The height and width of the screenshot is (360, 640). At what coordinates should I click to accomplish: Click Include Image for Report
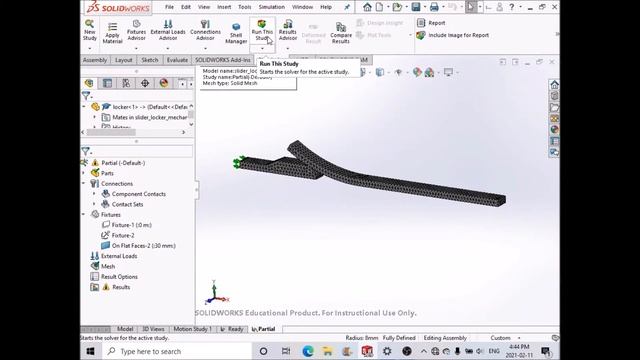(458, 36)
